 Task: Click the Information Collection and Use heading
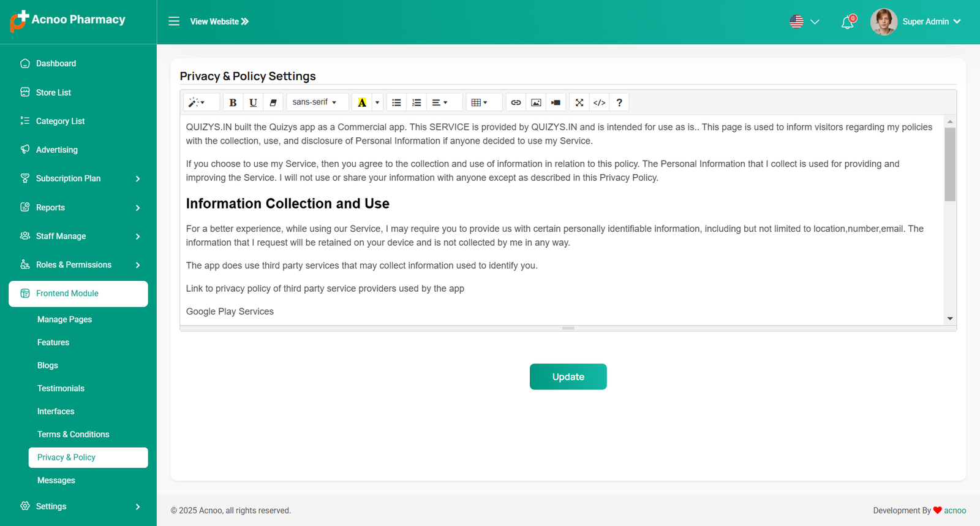click(288, 204)
